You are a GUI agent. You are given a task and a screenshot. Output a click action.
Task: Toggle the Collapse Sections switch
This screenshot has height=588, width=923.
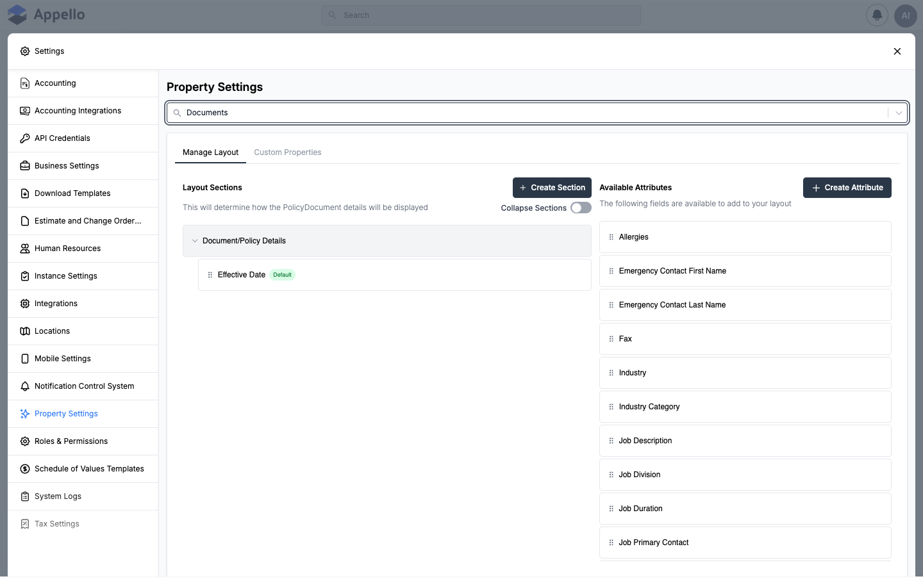[581, 208]
